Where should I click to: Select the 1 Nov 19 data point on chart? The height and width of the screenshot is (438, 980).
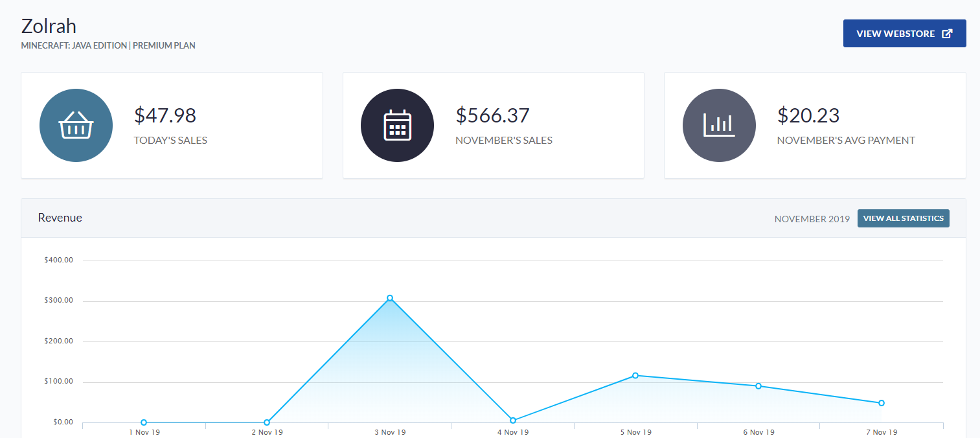[144, 422]
